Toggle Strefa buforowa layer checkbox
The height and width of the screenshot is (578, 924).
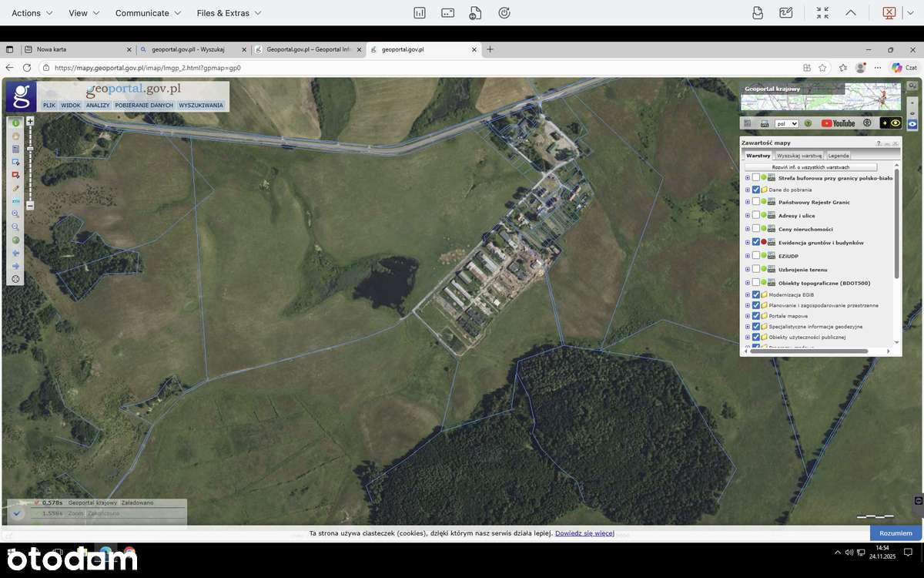click(x=756, y=177)
